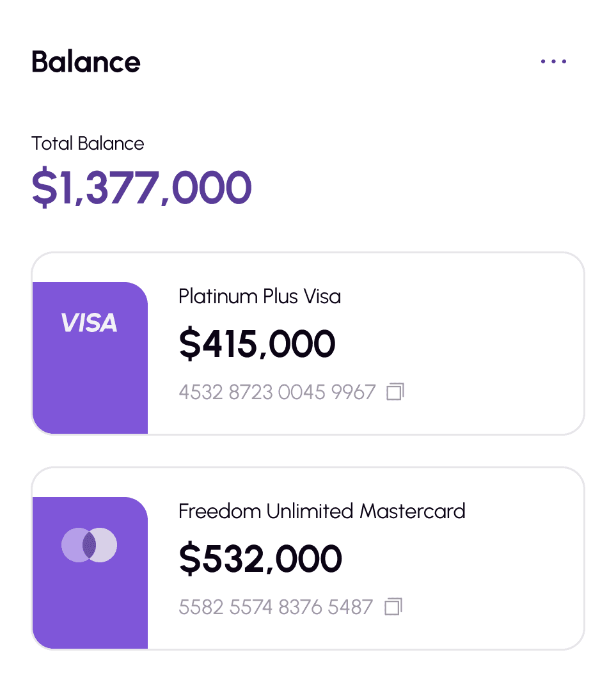Click the purple Visa card thumbnail
Image resolution: width=616 pixels, height=689 pixels.
point(89,356)
